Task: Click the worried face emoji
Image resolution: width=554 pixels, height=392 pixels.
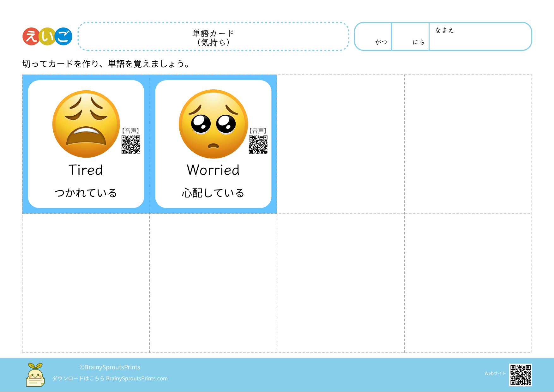Action: coord(213,124)
